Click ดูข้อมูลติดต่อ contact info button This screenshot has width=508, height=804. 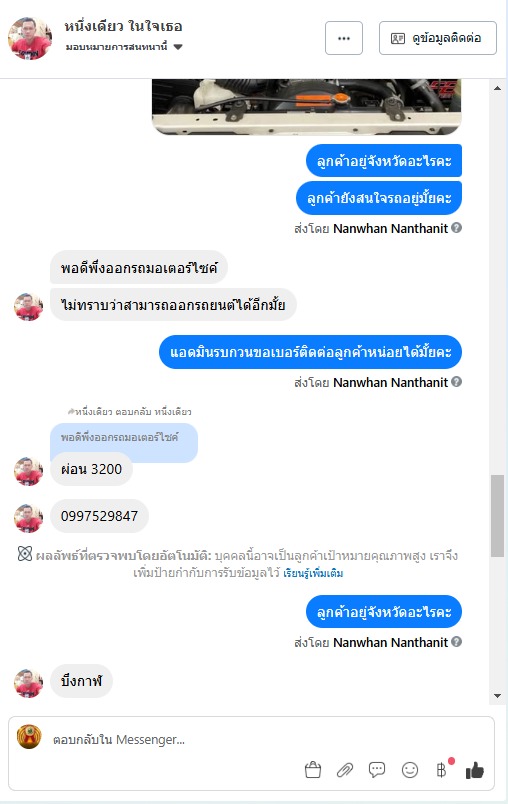pyautogui.click(x=438, y=38)
